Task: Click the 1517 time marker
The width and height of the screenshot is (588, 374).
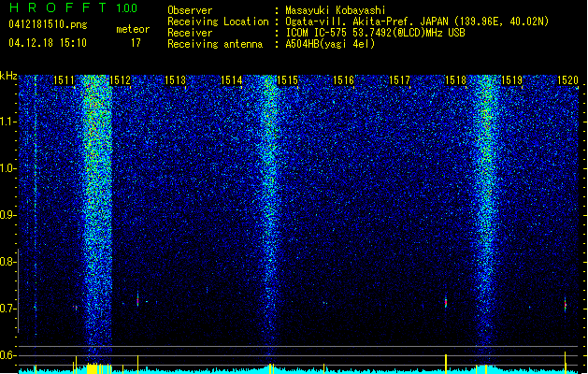Action: click(x=399, y=79)
